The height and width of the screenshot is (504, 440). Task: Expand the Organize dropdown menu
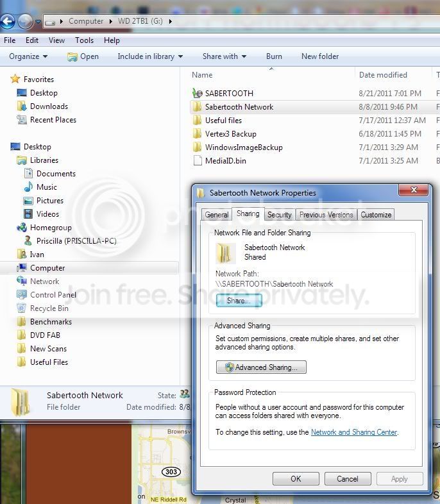coord(28,56)
